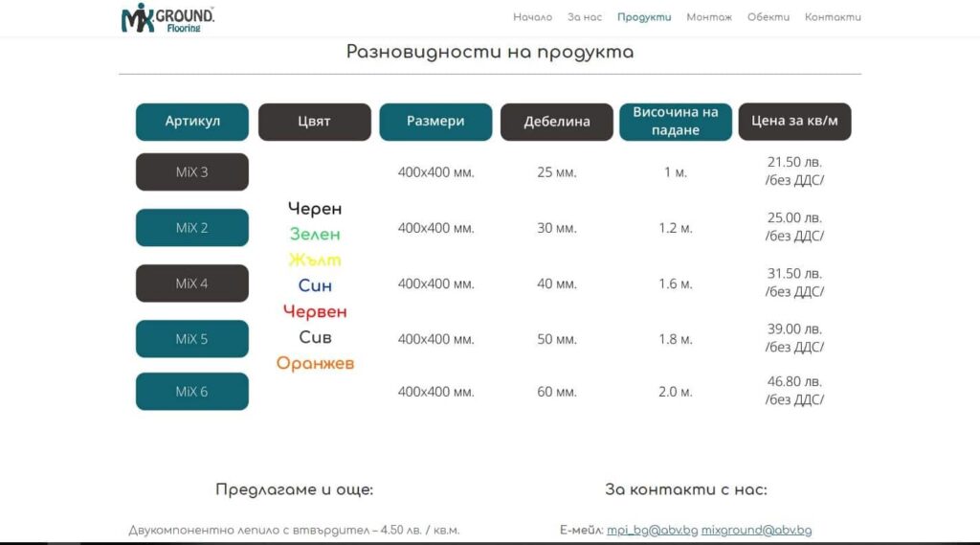Click the Цвят header button
980x545 pixels.
tap(314, 122)
